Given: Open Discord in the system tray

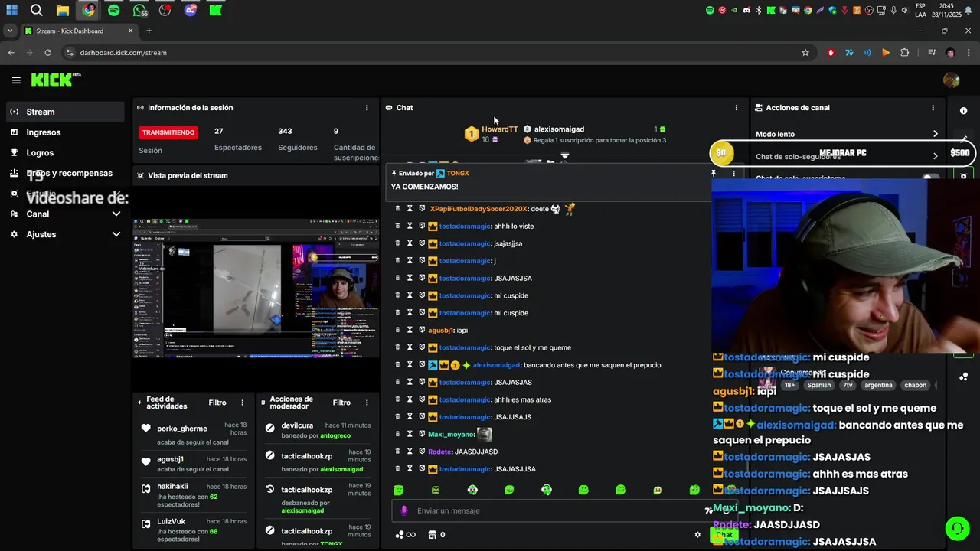Looking at the screenshot, I should [x=746, y=10].
